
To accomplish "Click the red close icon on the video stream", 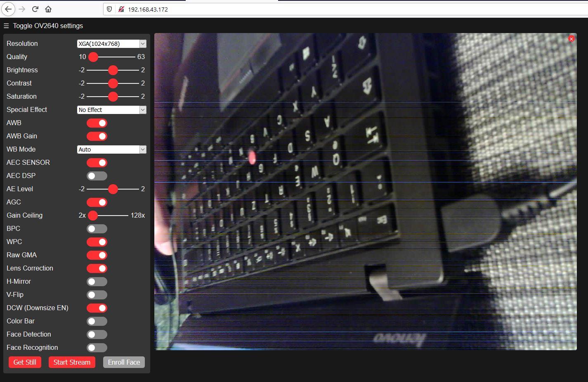I will click(x=571, y=38).
